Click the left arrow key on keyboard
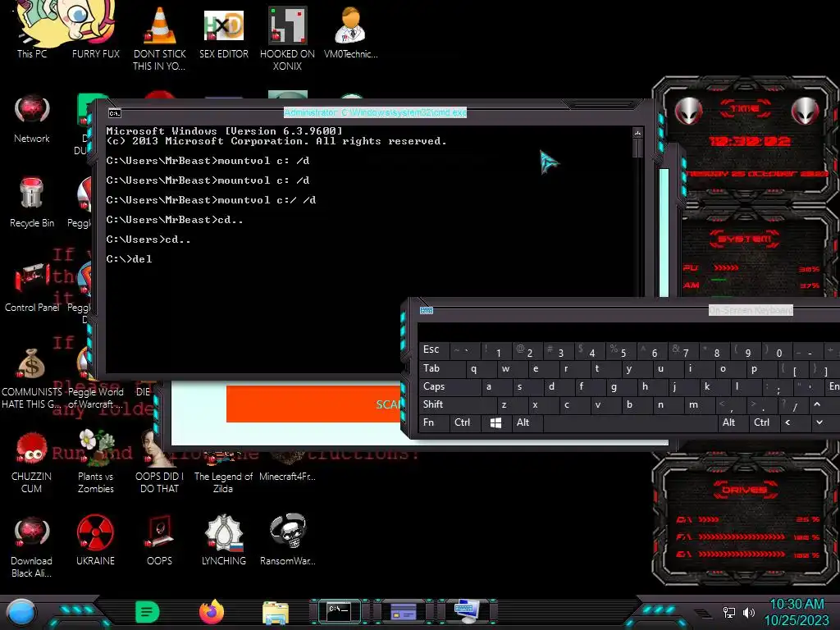This screenshot has height=630, width=840. click(792, 422)
